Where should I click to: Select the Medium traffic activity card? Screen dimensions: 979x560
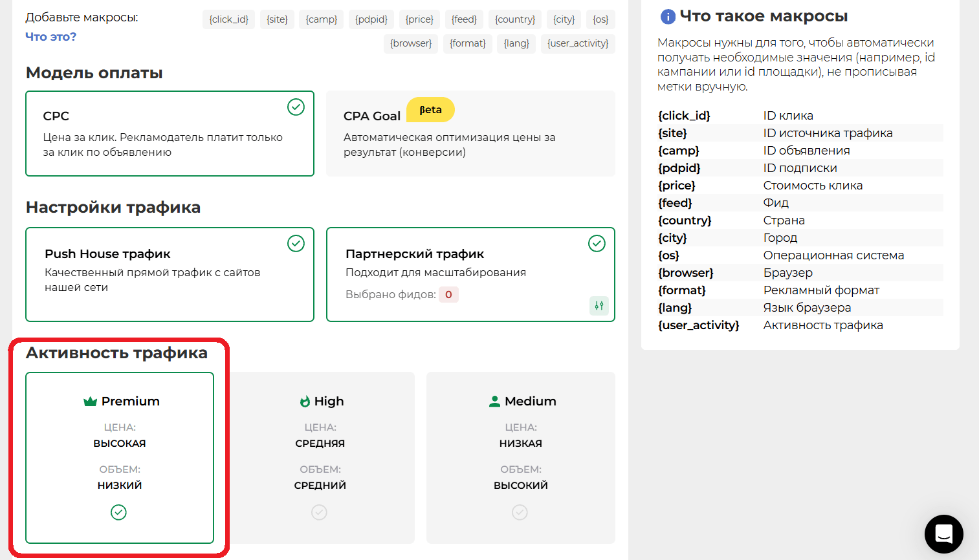click(521, 458)
